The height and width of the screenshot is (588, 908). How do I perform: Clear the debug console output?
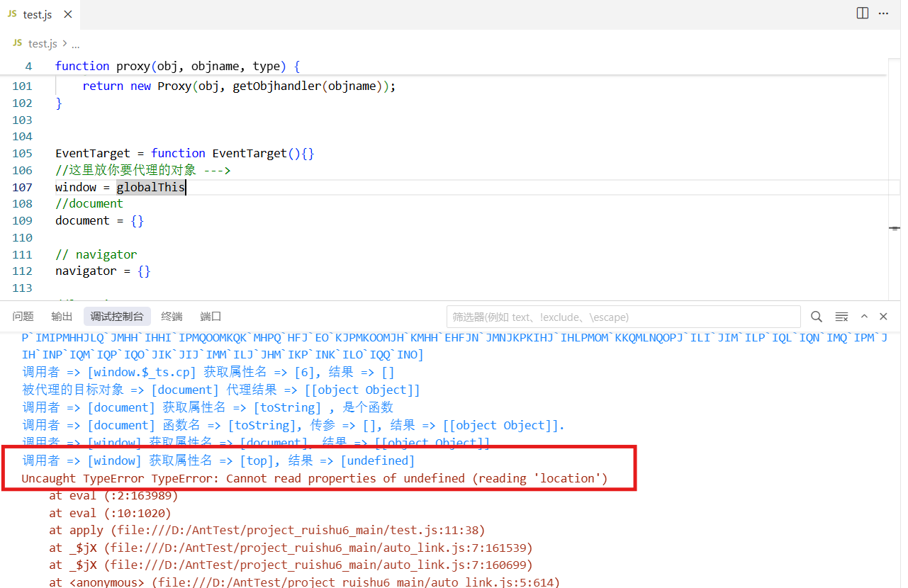coord(841,317)
